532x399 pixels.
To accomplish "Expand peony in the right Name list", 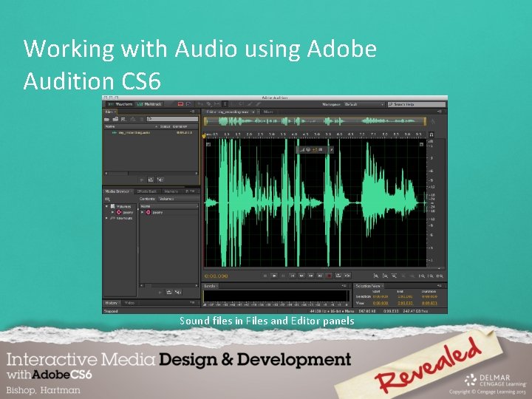I will [x=143, y=212].
